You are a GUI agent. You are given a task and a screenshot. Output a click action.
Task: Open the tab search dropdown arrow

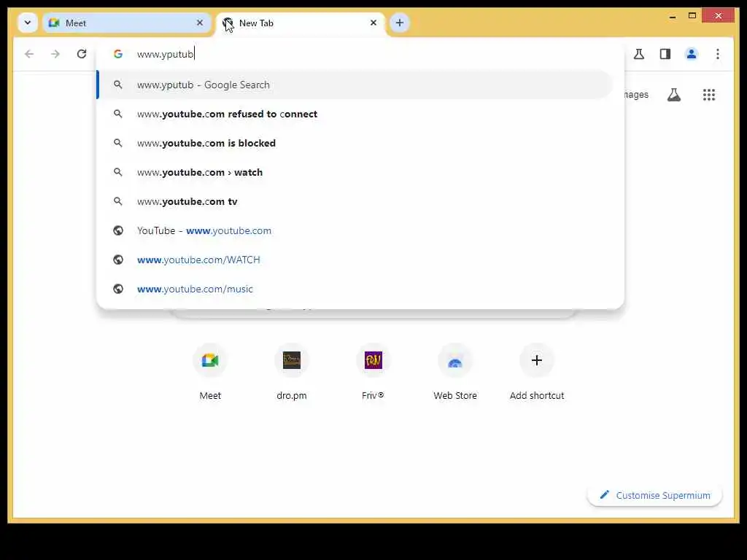click(x=28, y=23)
